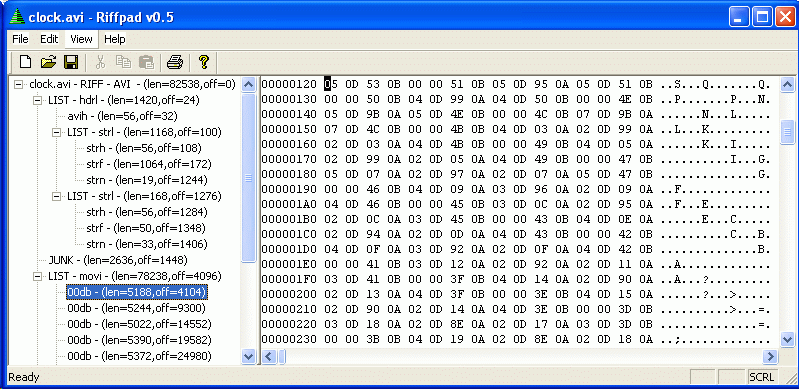Select LIST hdrl label (len=1420)
Screen dimensions: 799x389
124,100
